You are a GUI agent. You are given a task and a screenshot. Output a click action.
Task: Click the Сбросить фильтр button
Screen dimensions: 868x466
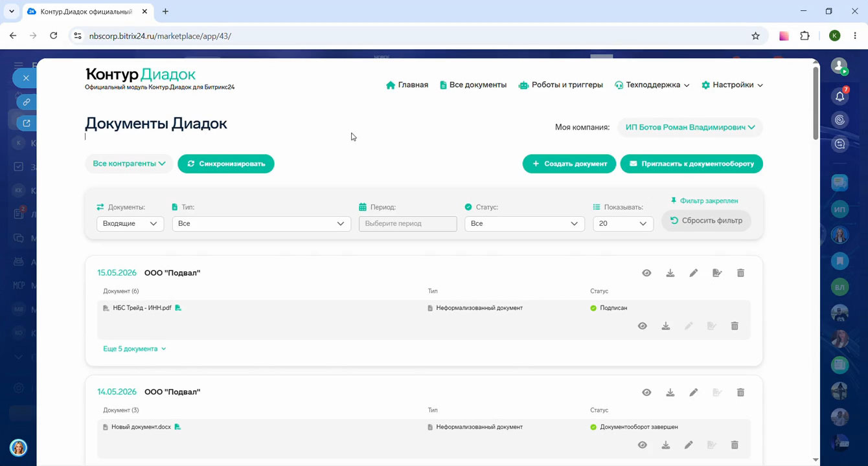coord(706,221)
